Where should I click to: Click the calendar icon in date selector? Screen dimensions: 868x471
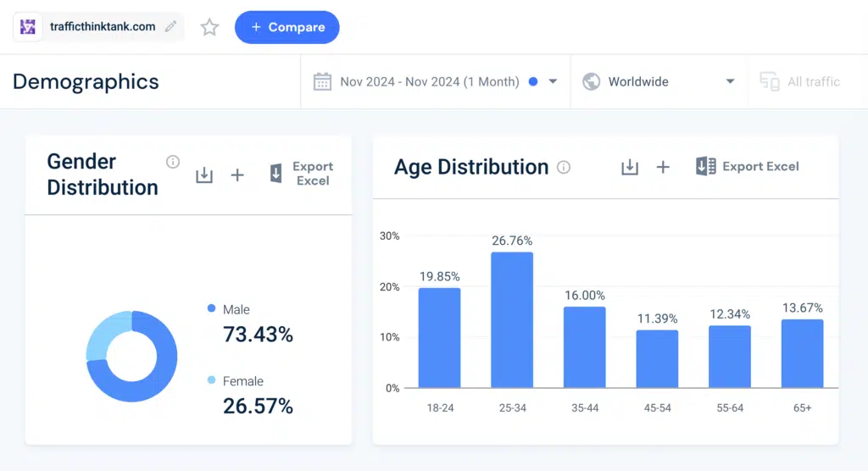coord(322,81)
